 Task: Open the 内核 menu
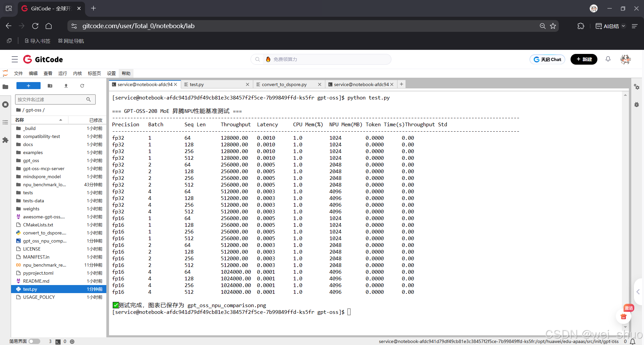coord(77,73)
